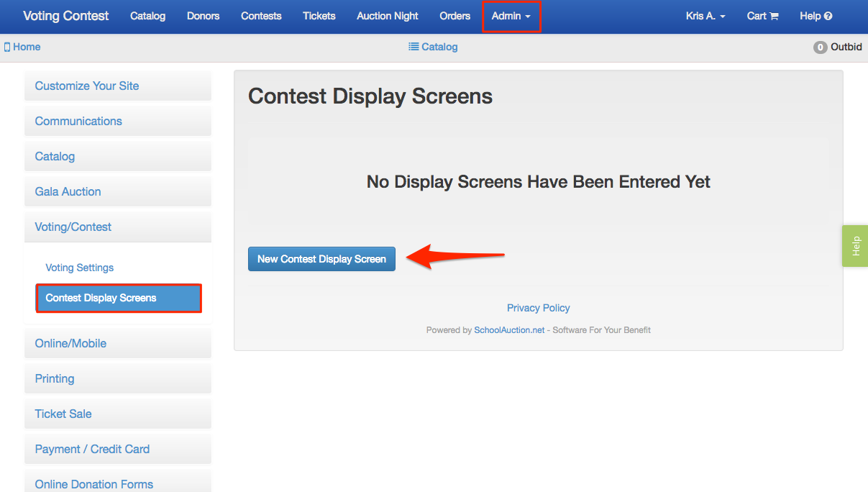Click the Catalog list icon in breadcrumb bar
Viewport: 868px width, 492px height.
pyautogui.click(x=414, y=47)
